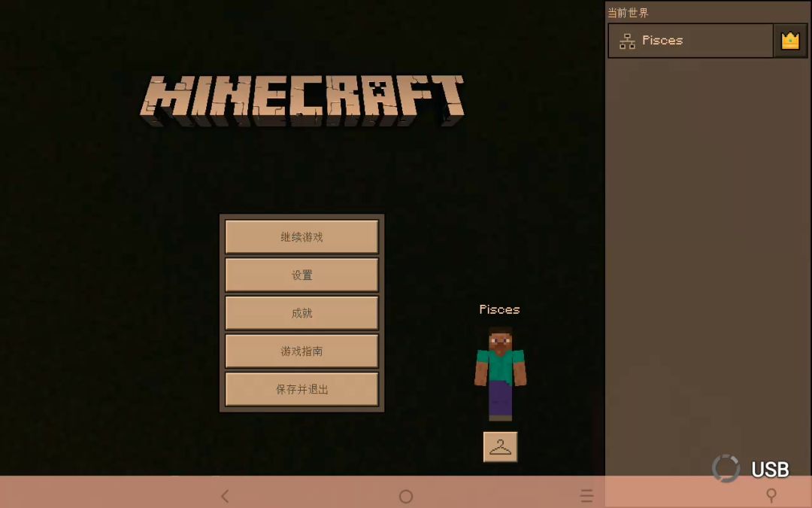Click the USB label overlay

click(770, 470)
